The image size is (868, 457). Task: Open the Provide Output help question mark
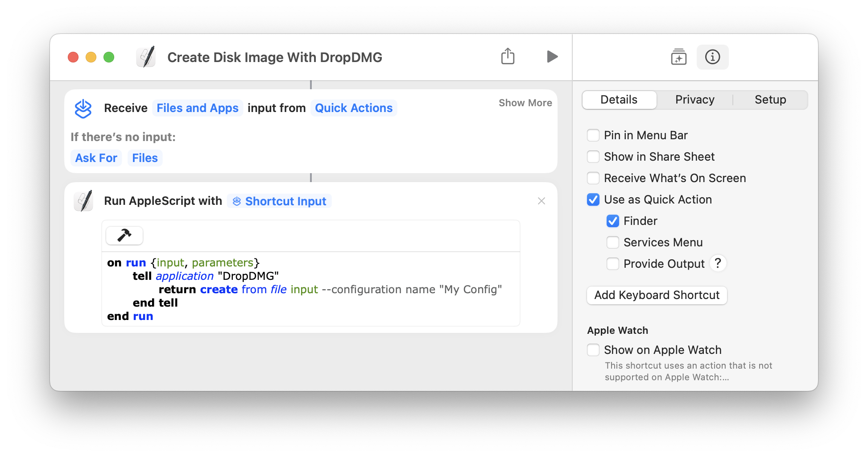point(718,263)
